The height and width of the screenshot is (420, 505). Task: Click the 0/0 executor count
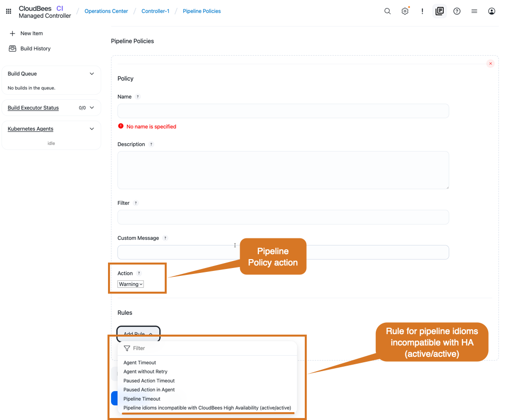point(82,108)
